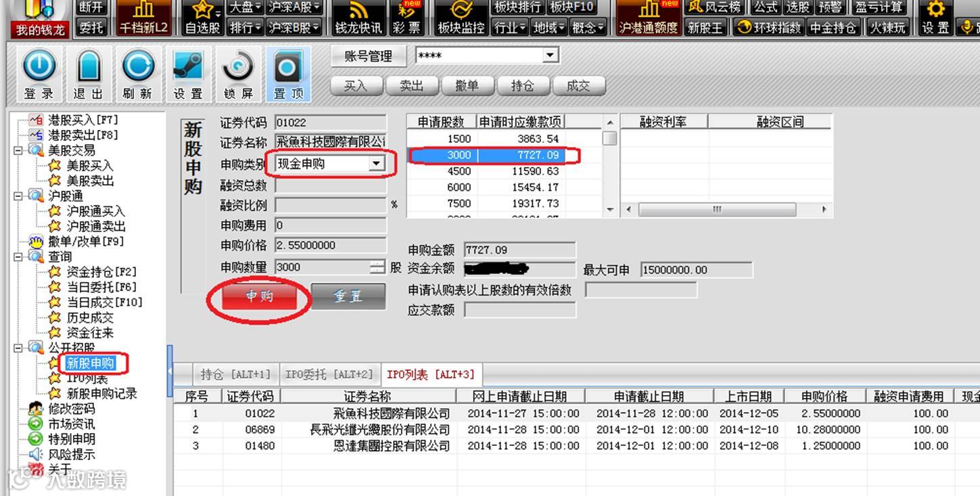The image size is (980, 496).
Task: Open 风云榜 ranking button
Action: coord(714,8)
